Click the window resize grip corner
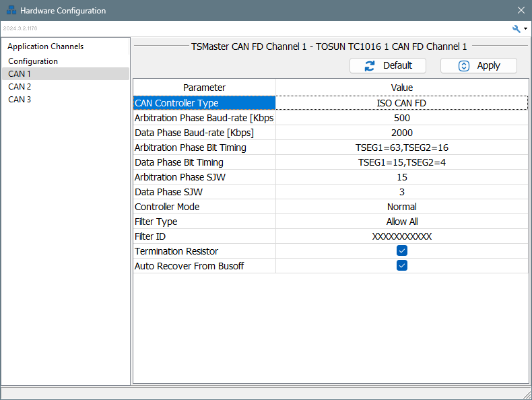This screenshot has width=532, height=400. (x=527, y=395)
